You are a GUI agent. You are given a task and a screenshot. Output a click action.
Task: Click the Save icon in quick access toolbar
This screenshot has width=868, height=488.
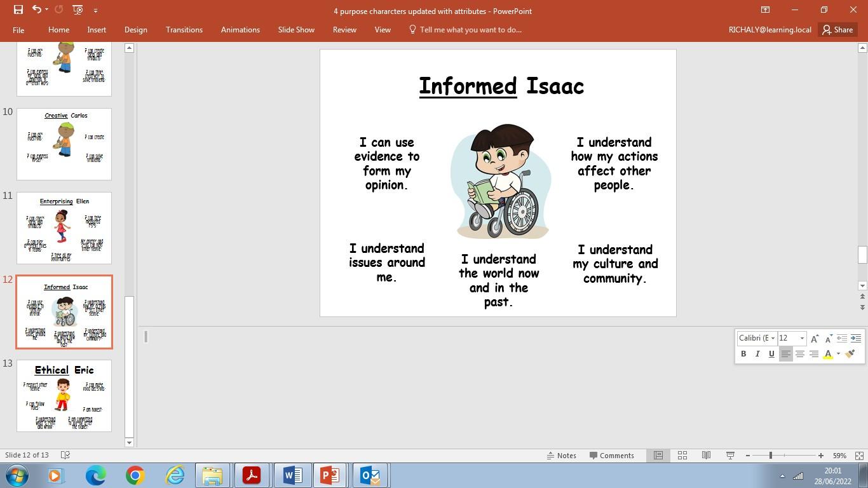[x=18, y=10]
